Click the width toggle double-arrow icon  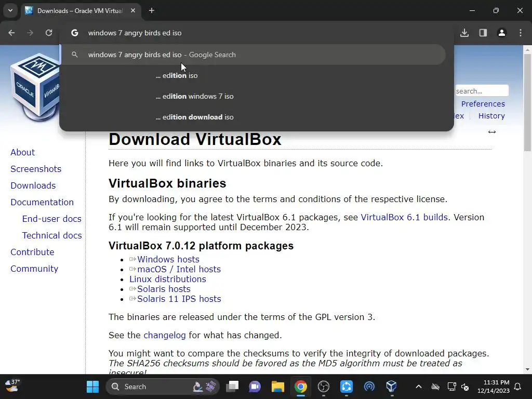pyautogui.click(x=491, y=132)
